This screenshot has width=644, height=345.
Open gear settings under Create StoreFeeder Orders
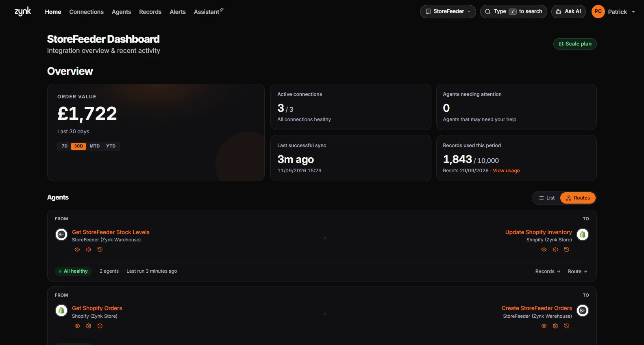pos(555,326)
